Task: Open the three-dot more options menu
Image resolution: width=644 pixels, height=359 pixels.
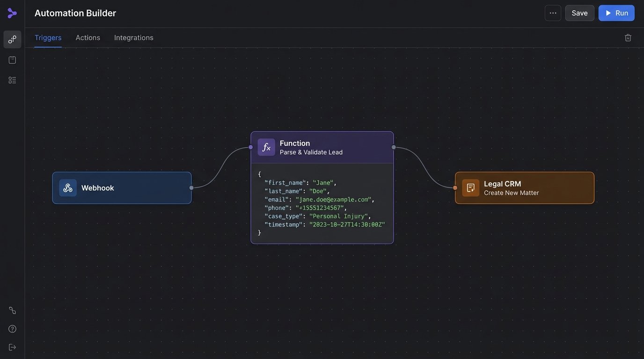Action: (x=553, y=13)
